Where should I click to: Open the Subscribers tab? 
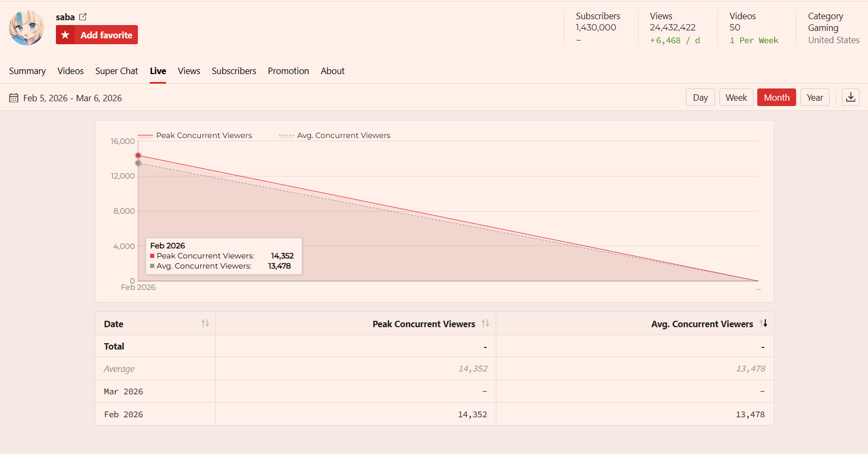(x=234, y=71)
